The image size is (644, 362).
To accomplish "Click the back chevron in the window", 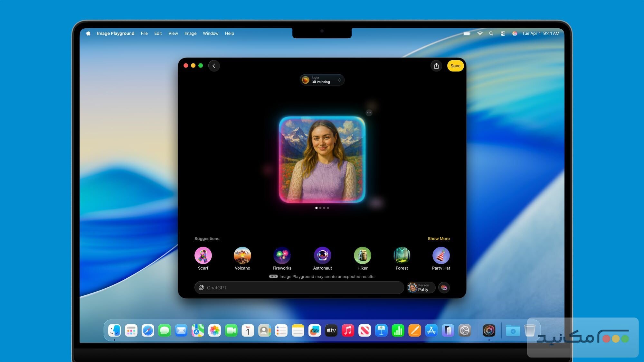I will pos(214,66).
